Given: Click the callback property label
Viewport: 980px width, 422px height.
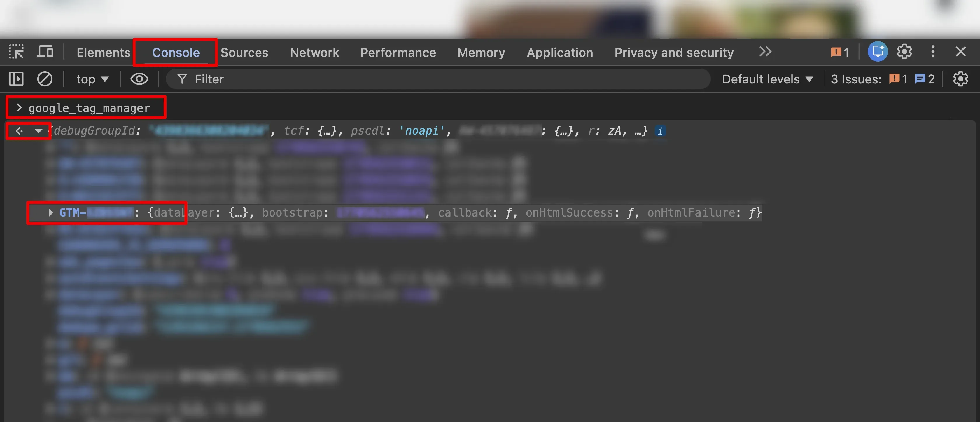Looking at the screenshot, I should click(465, 213).
